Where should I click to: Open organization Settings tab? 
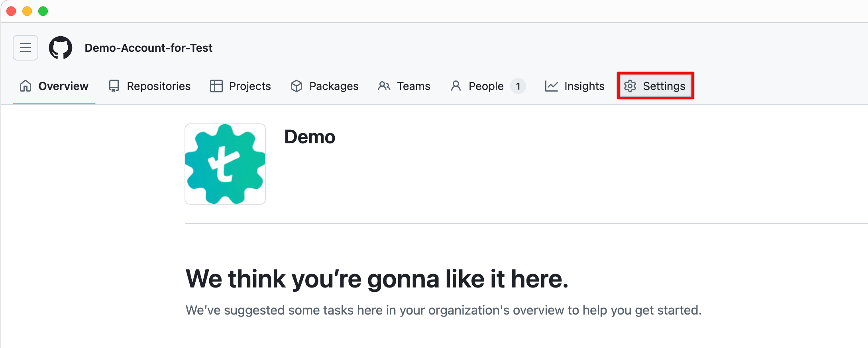coord(655,86)
